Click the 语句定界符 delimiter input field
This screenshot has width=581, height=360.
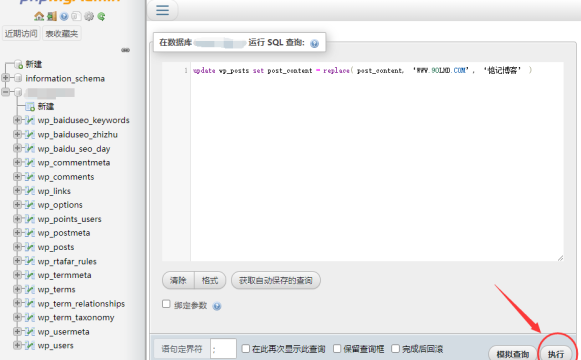coord(223,349)
